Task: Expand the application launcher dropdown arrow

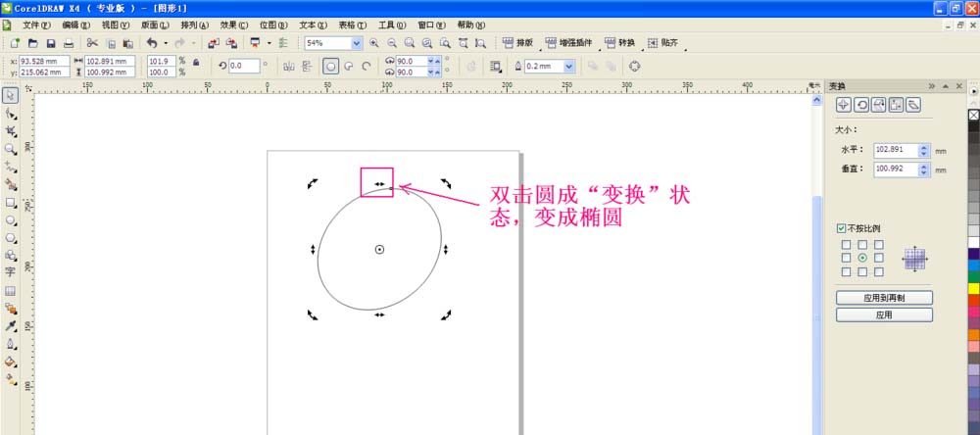Action: (269, 43)
